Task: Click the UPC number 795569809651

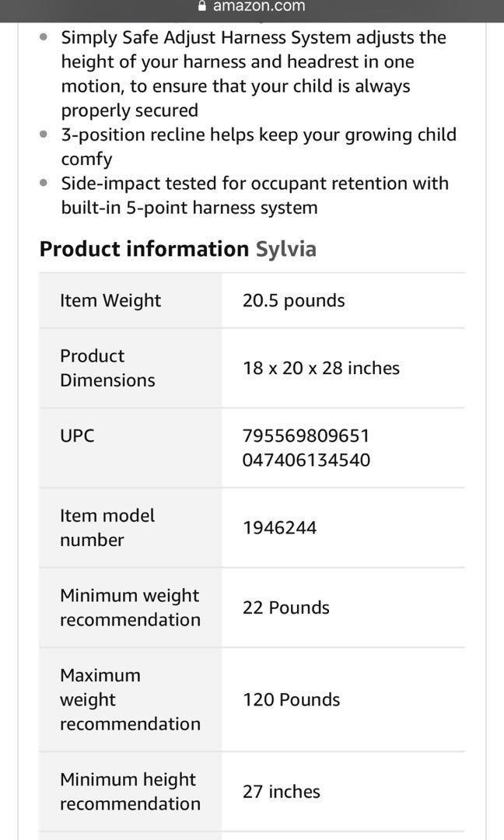Action: (x=306, y=436)
